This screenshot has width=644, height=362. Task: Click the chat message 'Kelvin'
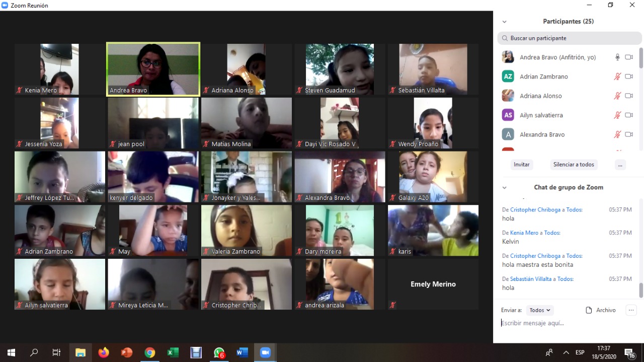click(511, 242)
